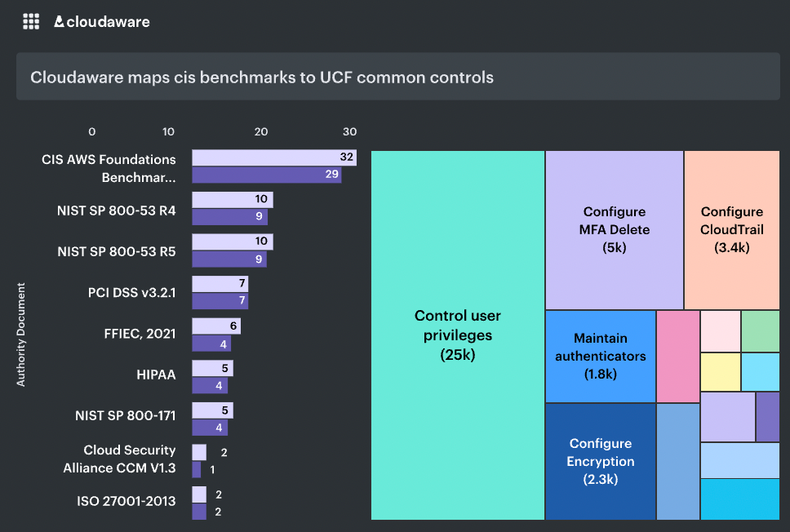Click the 'Cloud Security Alliance CCM V1.3' label

[119, 459]
